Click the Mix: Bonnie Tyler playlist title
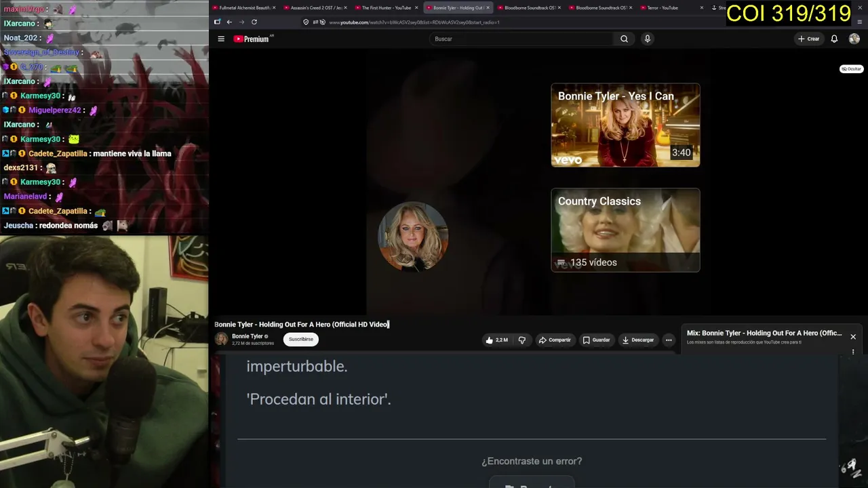 [x=764, y=333]
